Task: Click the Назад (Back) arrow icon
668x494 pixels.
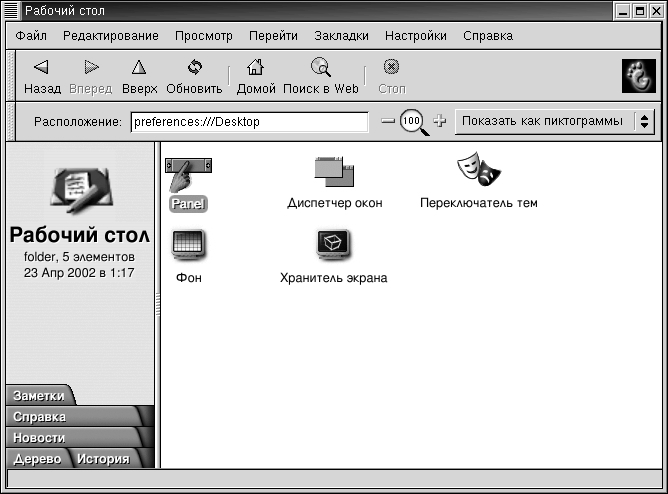Action: pos(41,68)
